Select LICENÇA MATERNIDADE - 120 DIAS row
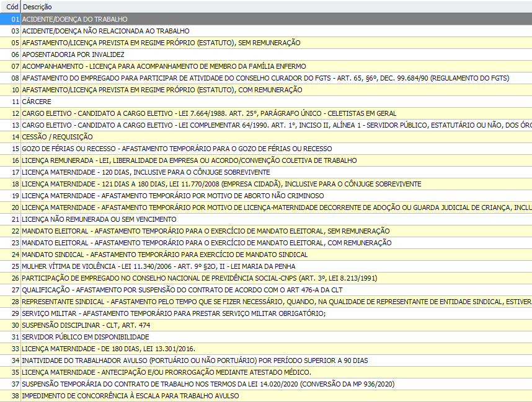532x402 pixels. pyautogui.click(x=266, y=173)
